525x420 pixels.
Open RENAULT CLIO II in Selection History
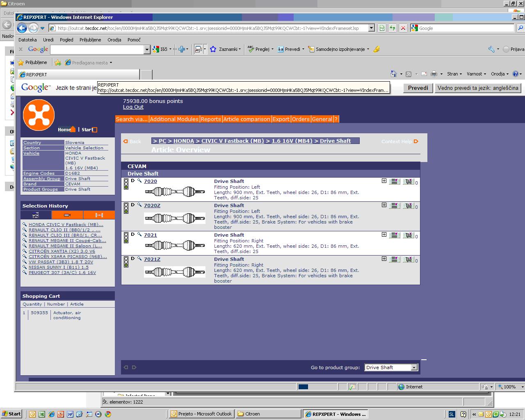coord(64,230)
